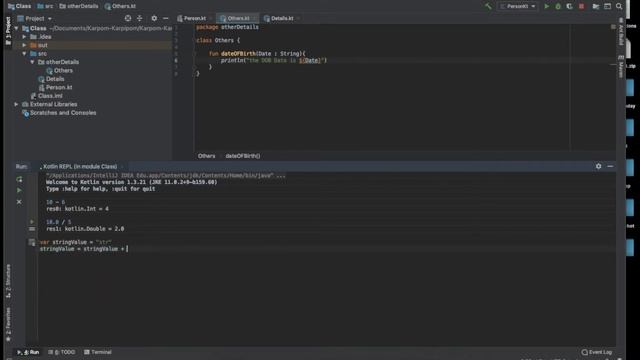Open Project panel settings gear

[154, 18]
